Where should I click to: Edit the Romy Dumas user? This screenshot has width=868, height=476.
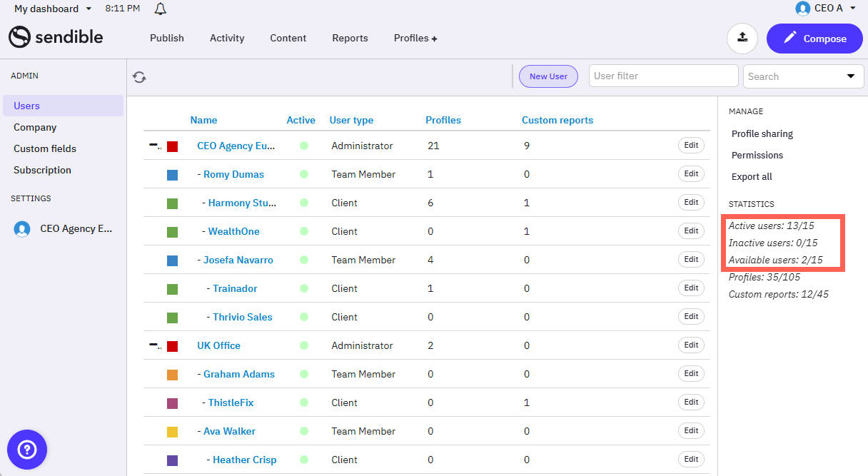[x=691, y=174]
